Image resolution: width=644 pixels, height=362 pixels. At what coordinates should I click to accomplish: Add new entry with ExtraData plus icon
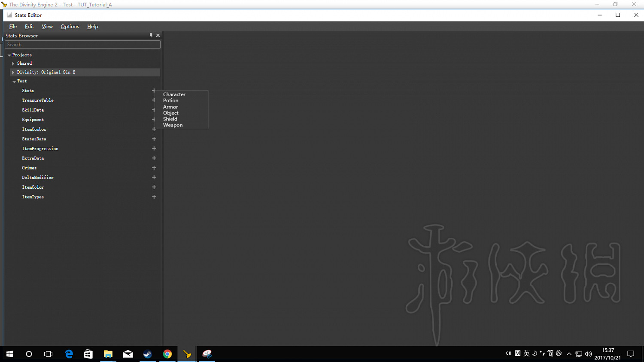point(154,158)
